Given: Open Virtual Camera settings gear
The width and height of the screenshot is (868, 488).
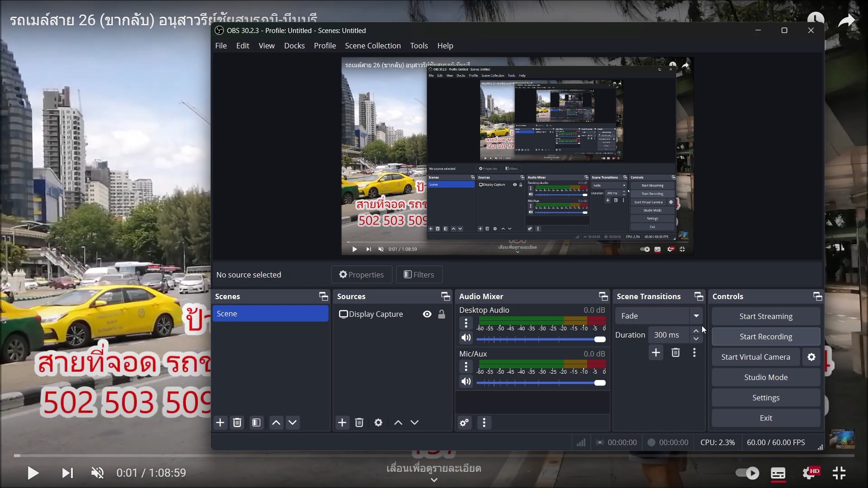Looking at the screenshot, I should [811, 357].
